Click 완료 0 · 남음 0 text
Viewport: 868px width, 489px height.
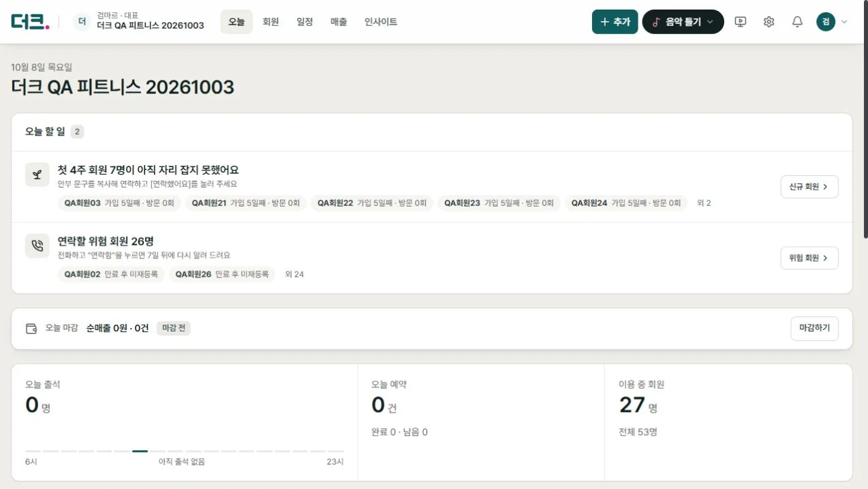tap(399, 432)
